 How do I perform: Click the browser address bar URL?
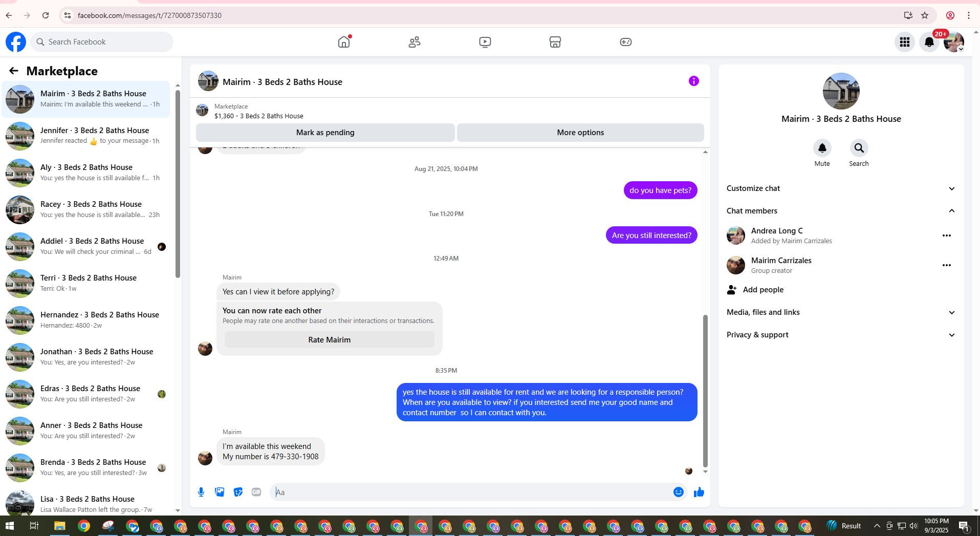tap(149, 15)
